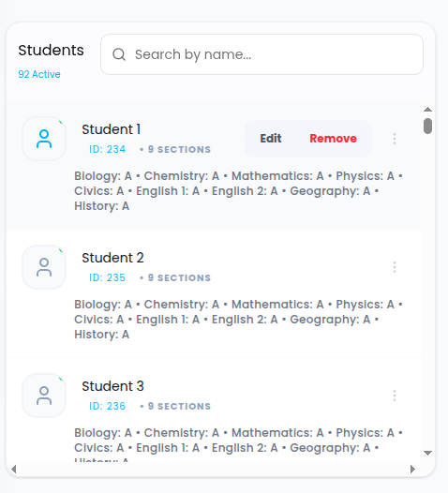Screen dimensions: 448x493
Task: Click the search magnifier icon
Action: point(119,54)
